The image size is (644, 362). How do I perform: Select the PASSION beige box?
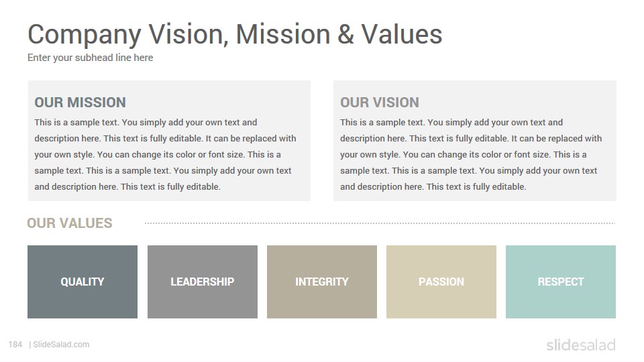pyautogui.click(x=441, y=282)
